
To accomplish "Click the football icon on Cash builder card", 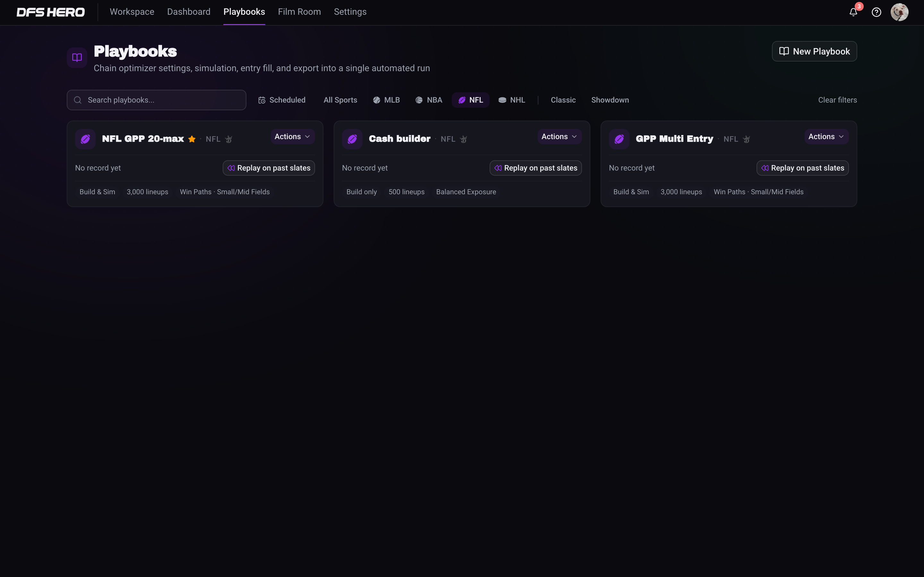I will 352,139.
